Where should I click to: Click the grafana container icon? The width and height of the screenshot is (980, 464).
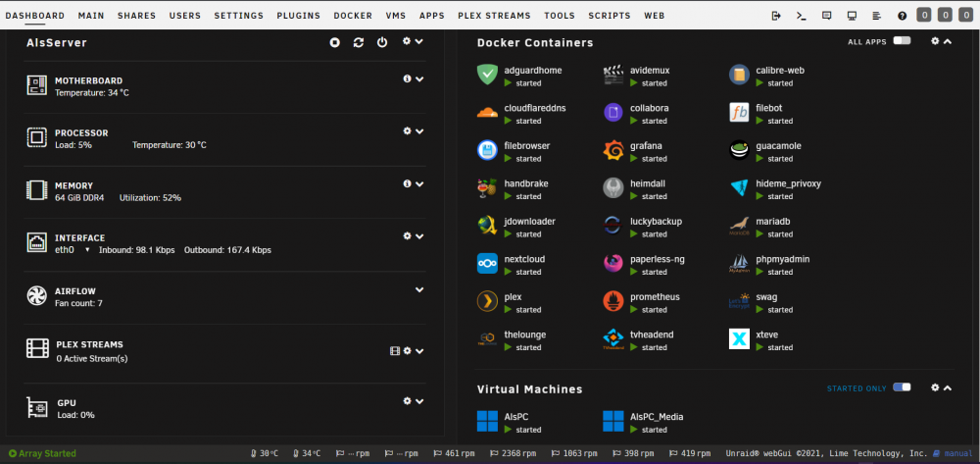(x=613, y=150)
